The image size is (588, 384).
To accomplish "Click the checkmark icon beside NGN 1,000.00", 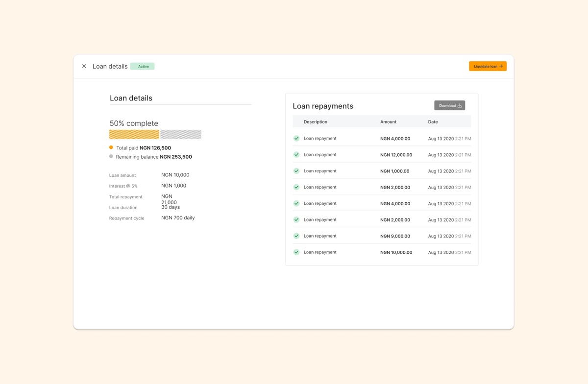I will click(x=296, y=171).
